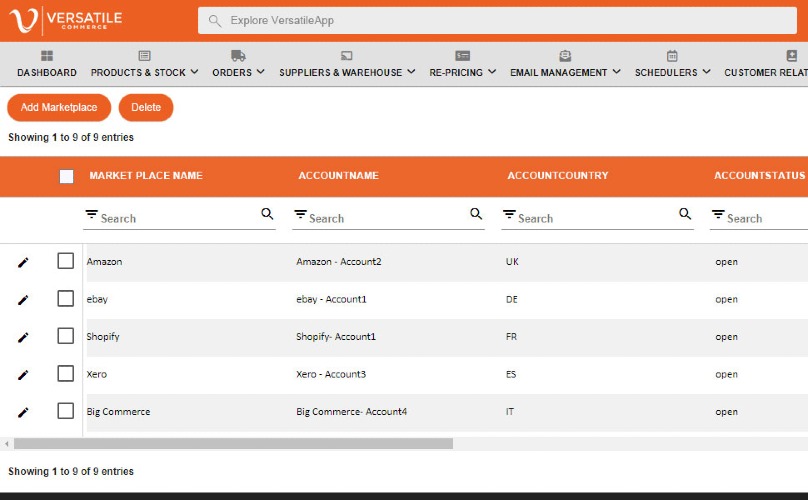Click the Delete button
This screenshot has height=500, width=808.
(x=146, y=108)
